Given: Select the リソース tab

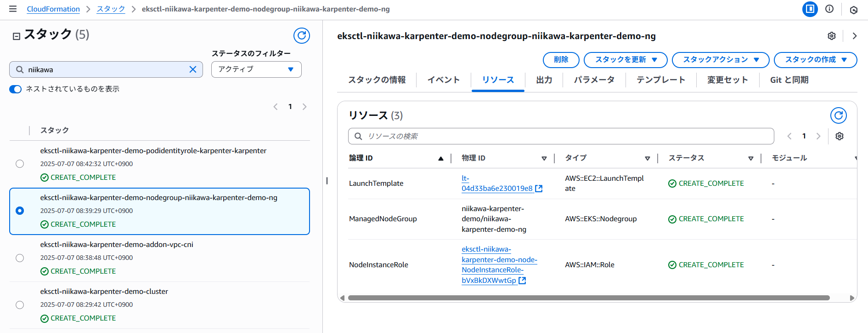Looking at the screenshot, I should pos(498,80).
